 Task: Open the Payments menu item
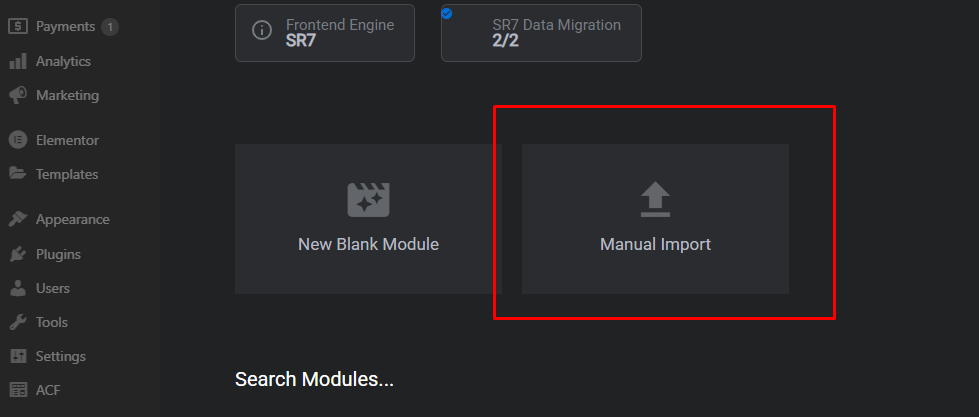pyautogui.click(x=65, y=27)
